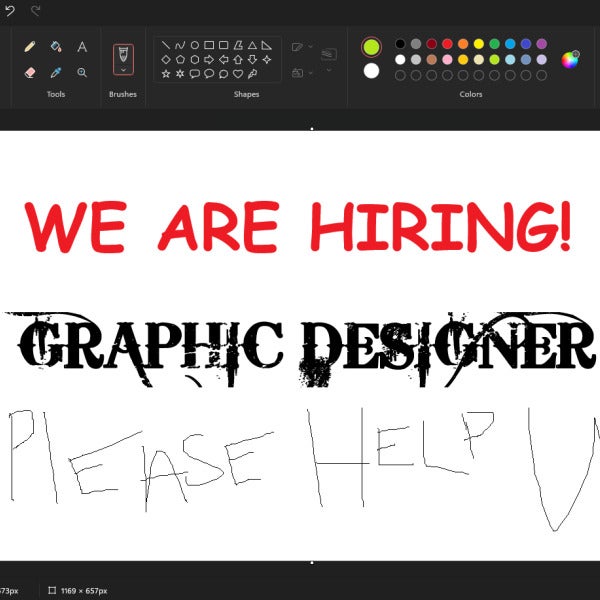
Task: Choose the Down arrow shape
Action: click(252, 59)
